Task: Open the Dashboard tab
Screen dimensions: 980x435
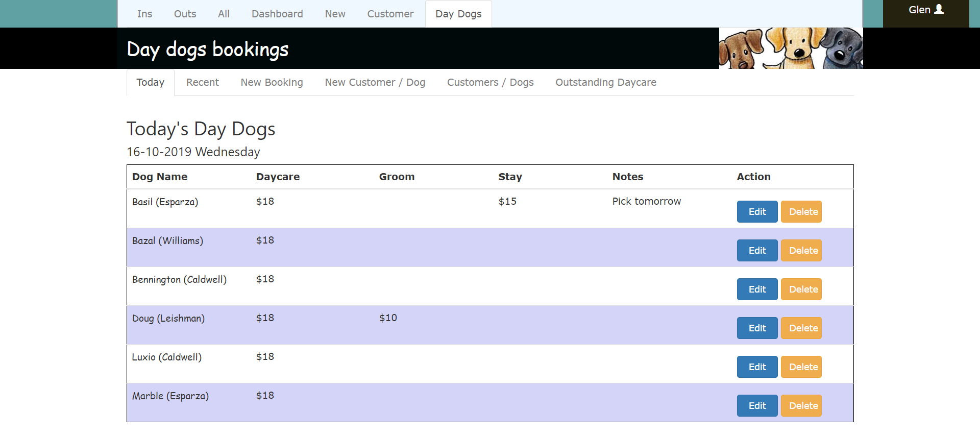Action: (x=277, y=14)
